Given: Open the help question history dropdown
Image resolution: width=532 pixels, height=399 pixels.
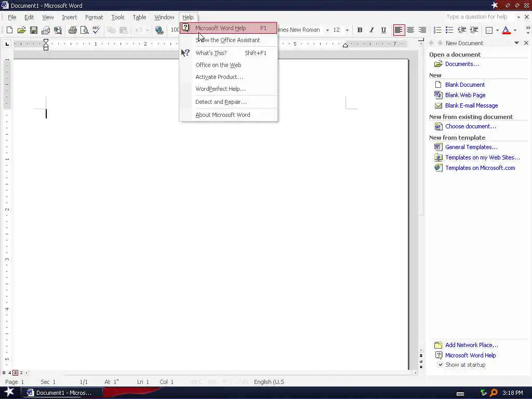Looking at the screenshot, I should (518, 17).
